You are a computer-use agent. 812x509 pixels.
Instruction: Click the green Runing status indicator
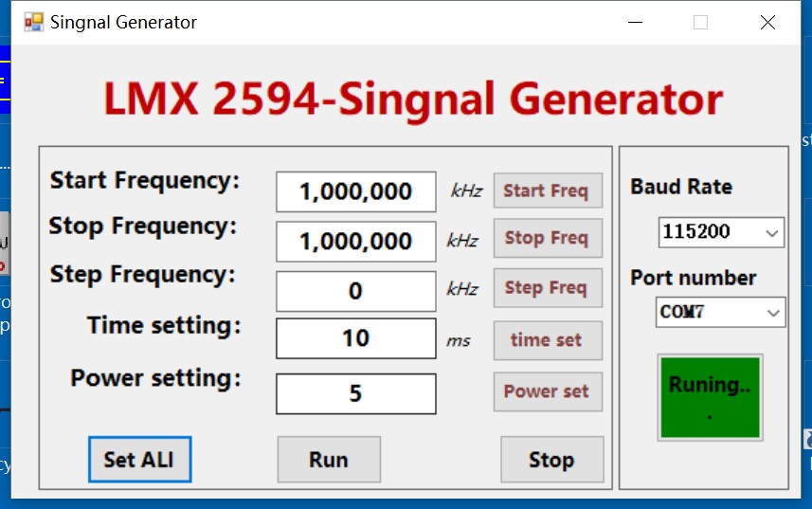click(710, 397)
